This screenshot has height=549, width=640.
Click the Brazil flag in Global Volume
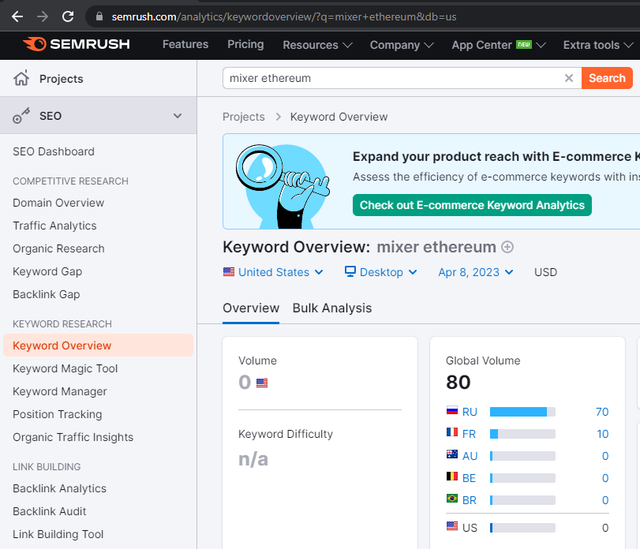(x=452, y=498)
